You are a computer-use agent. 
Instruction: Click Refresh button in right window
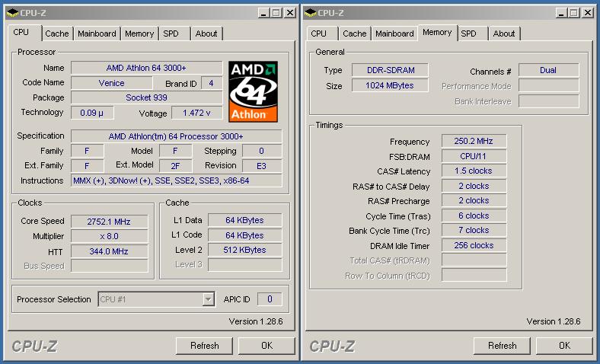[502, 346]
